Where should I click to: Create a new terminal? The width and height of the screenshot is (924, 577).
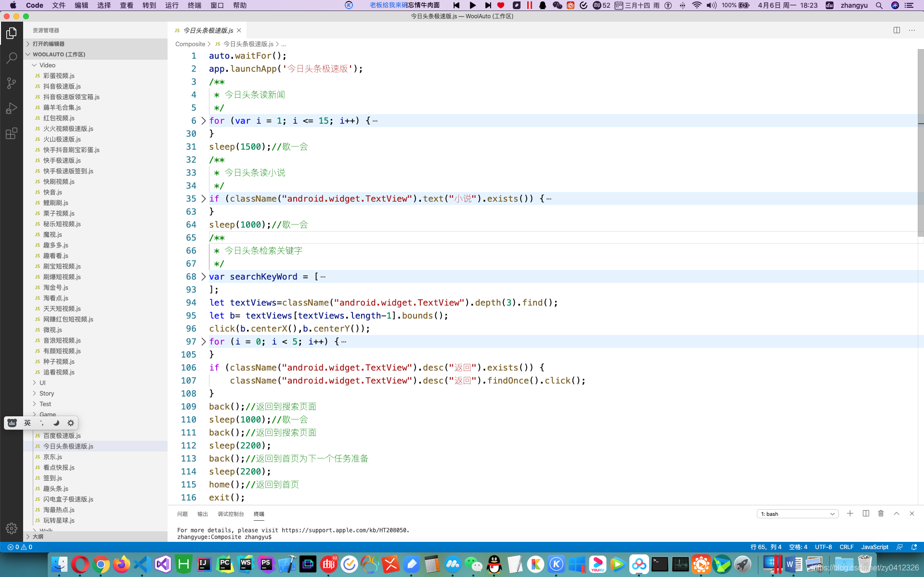point(850,513)
